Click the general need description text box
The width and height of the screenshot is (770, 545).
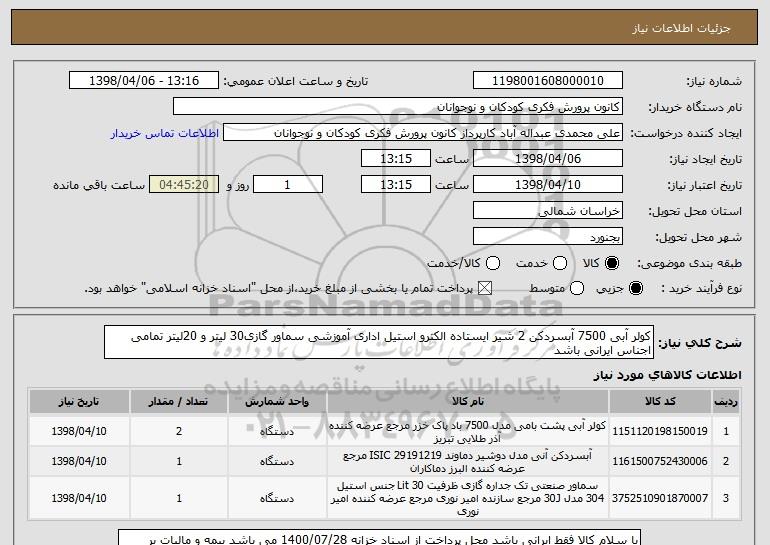pos(379,342)
